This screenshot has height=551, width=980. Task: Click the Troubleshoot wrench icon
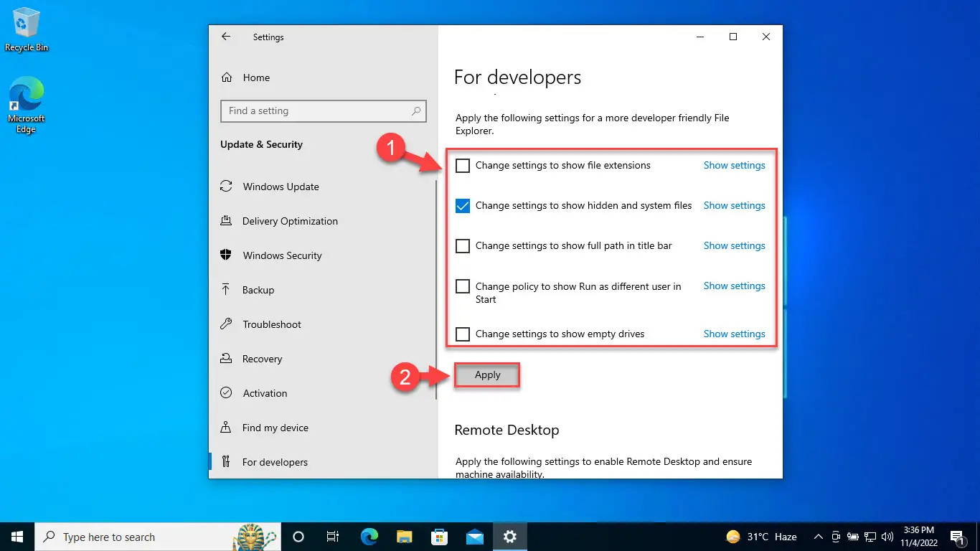226,324
